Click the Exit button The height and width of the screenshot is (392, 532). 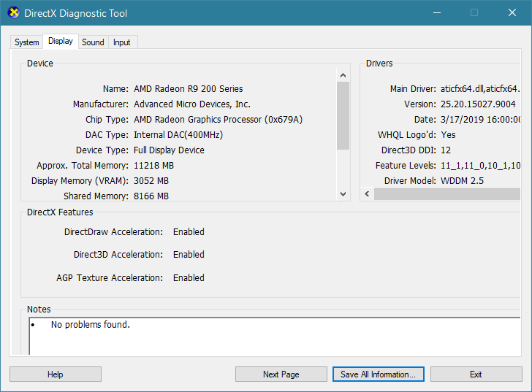click(x=476, y=374)
